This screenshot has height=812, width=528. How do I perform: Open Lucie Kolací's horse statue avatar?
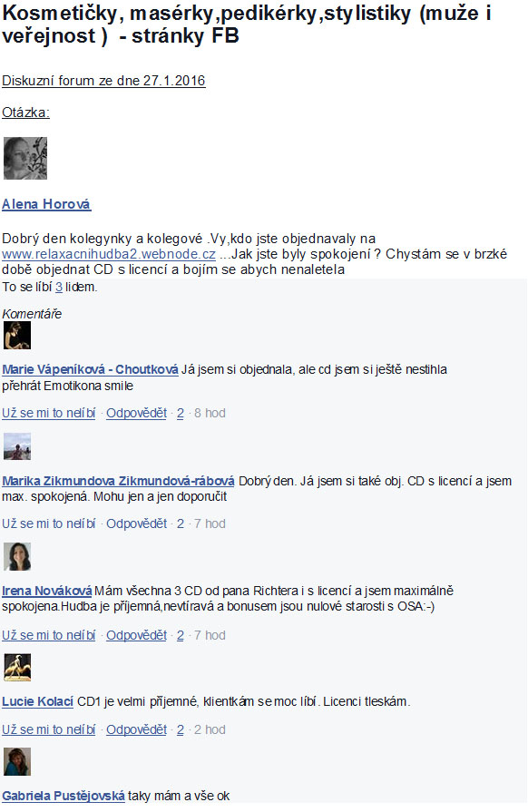(x=17, y=667)
